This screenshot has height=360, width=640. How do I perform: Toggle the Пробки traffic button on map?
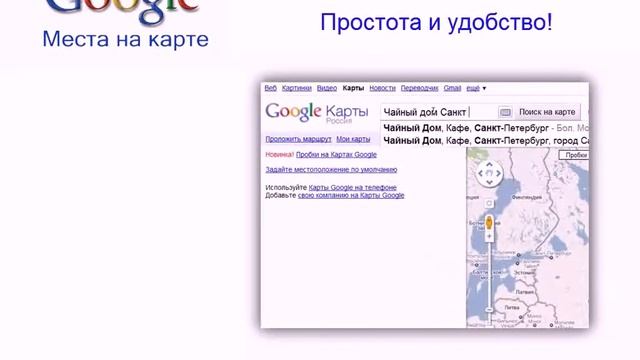(575, 155)
